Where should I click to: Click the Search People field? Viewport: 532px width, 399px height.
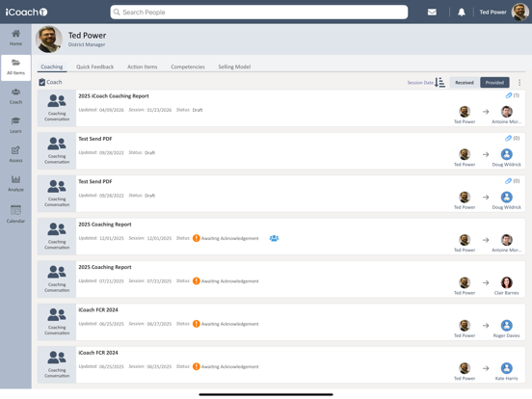coord(259,13)
